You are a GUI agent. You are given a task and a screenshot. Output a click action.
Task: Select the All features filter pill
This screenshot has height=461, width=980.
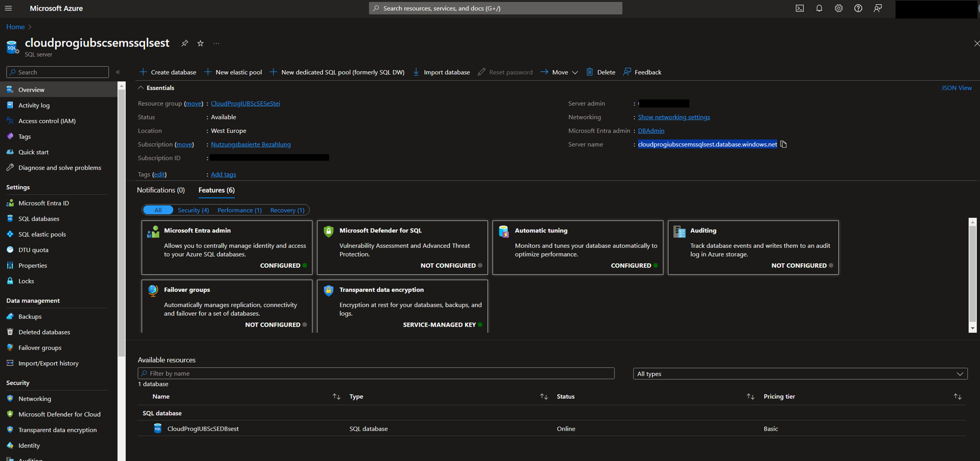pyautogui.click(x=157, y=210)
